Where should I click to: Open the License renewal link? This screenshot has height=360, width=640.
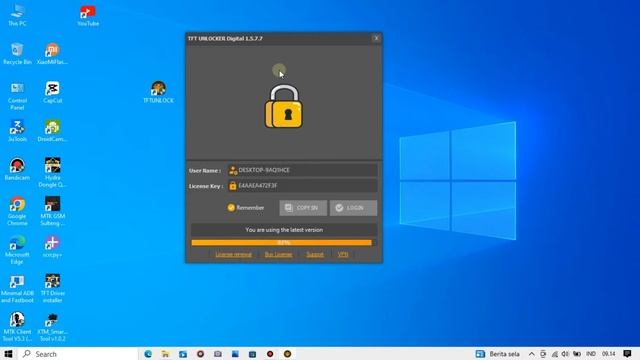click(233, 254)
